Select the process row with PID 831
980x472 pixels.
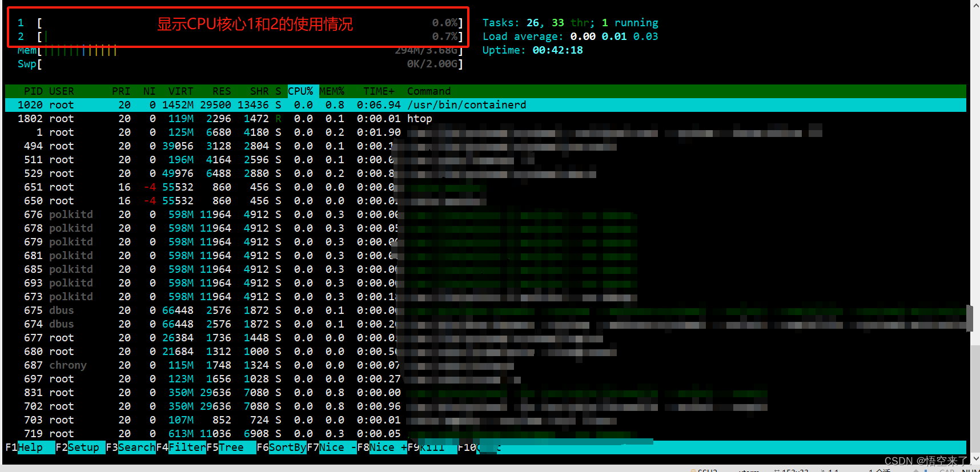485,393
